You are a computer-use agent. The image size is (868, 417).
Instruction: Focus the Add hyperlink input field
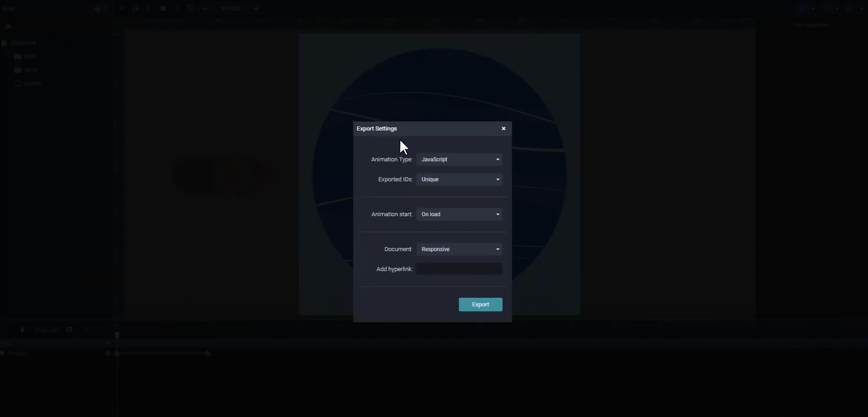click(x=459, y=269)
